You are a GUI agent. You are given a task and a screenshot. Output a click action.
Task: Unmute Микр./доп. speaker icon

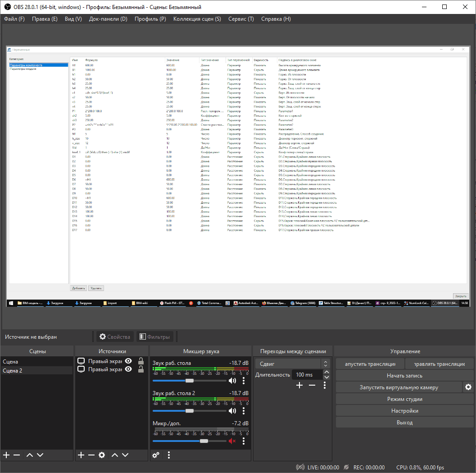point(232,441)
